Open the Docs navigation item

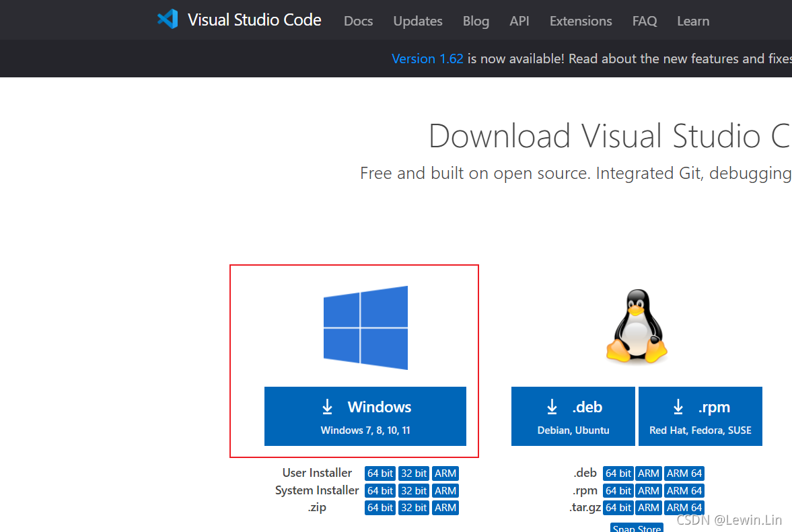click(x=358, y=22)
